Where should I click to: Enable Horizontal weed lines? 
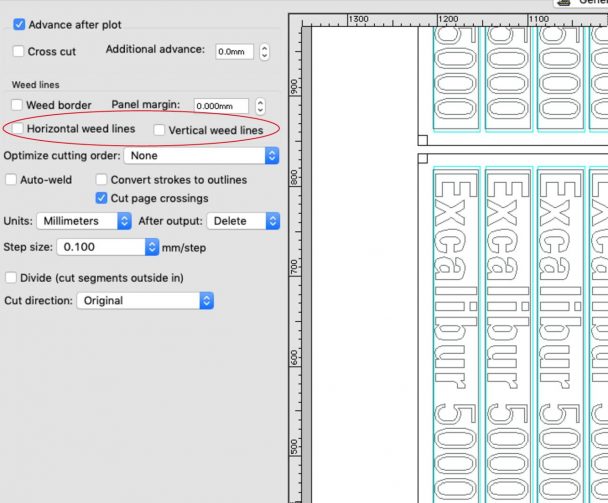pyautogui.click(x=17, y=129)
